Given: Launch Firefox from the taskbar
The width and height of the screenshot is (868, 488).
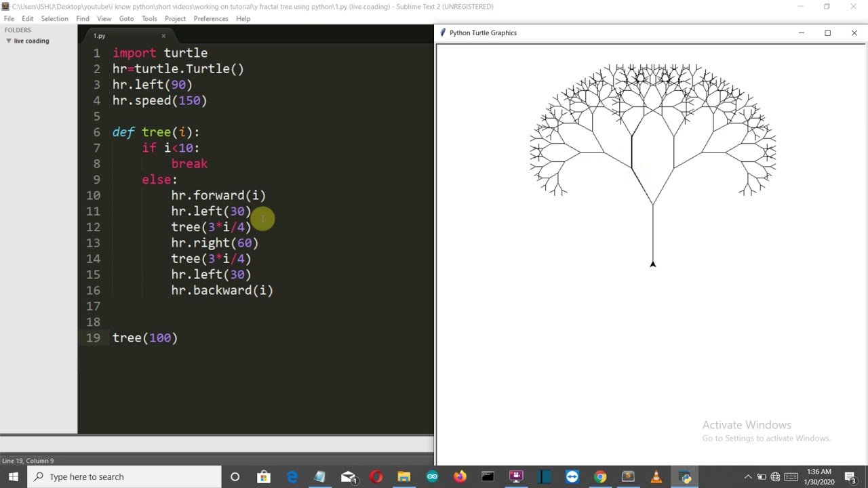Looking at the screenshot, I should click(460, 476).
